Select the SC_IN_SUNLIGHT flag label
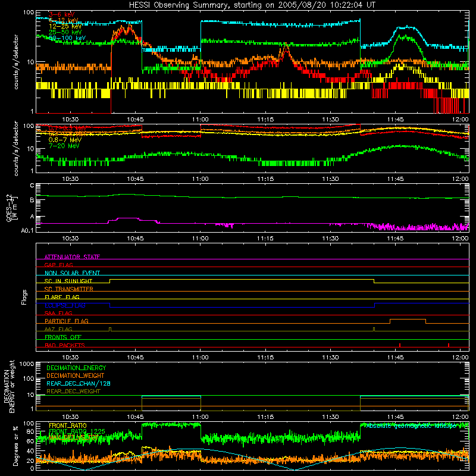This screenshot has width=476, height=476. 68,281
